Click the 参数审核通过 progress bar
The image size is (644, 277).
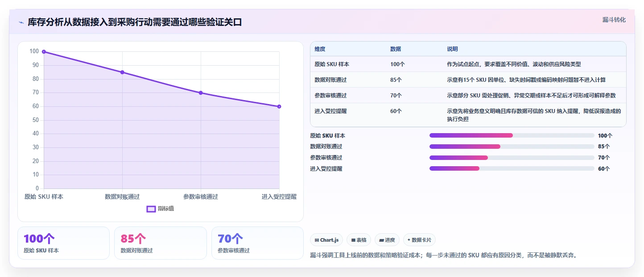click(512, 158)
